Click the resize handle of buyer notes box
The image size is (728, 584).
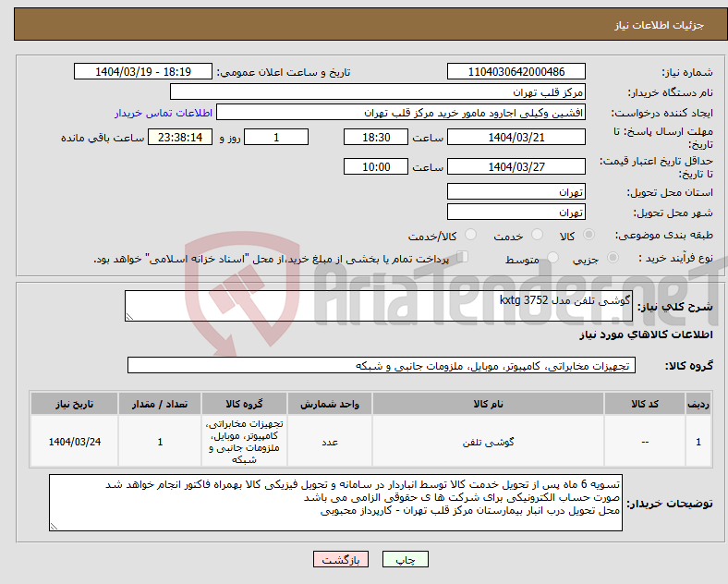click(54, 527)
